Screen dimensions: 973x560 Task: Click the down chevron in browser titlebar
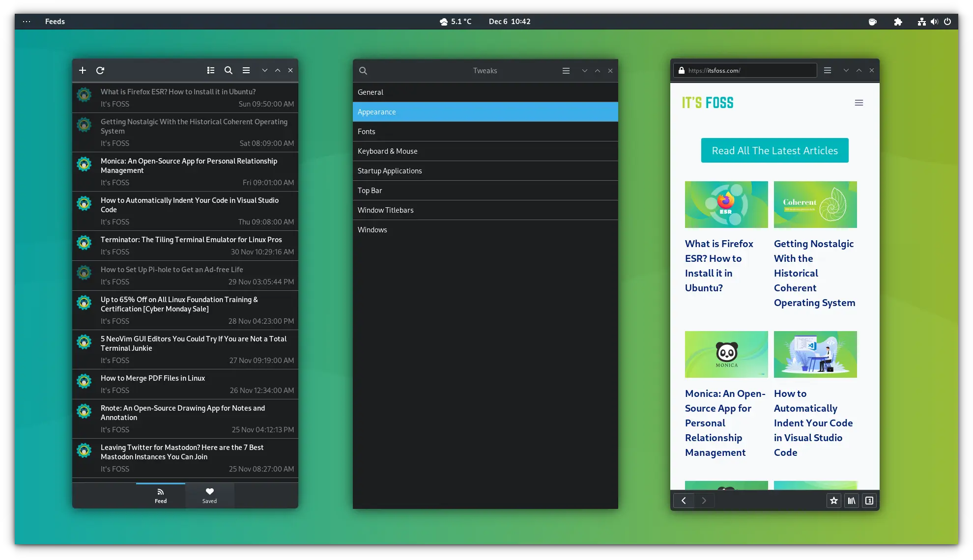[x=846, y=70]
